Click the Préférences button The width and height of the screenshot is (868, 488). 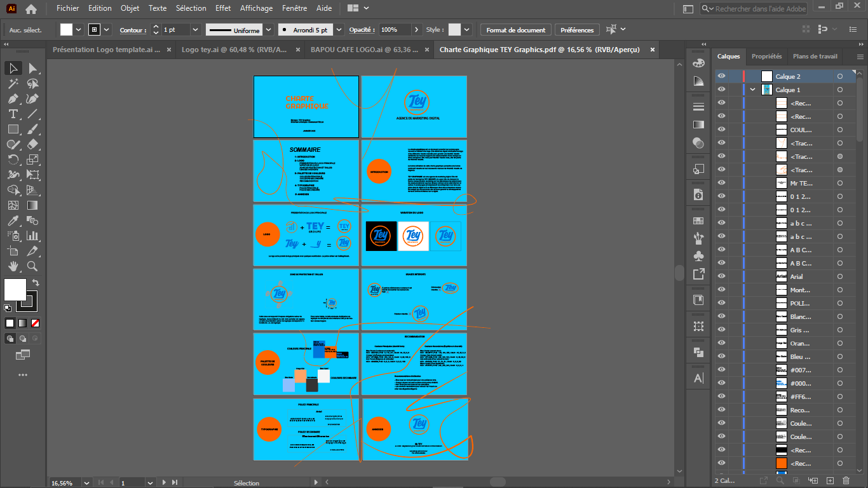pyautogui.click(x=577, y=30)
